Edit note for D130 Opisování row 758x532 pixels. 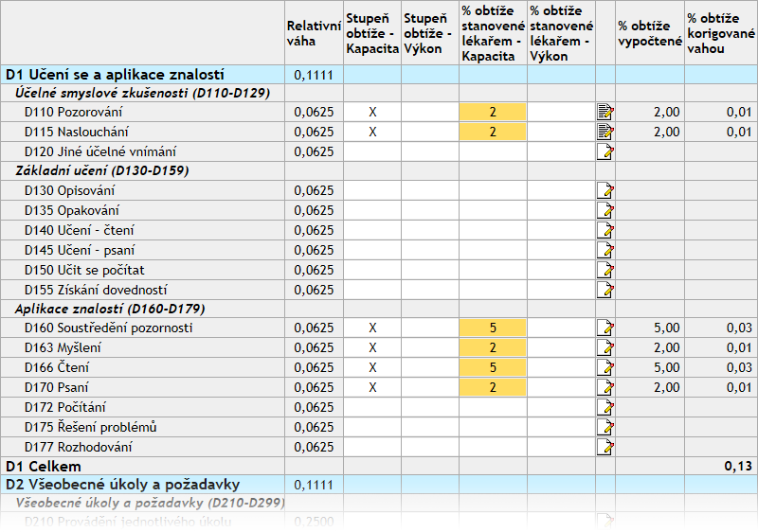[605, 190]
